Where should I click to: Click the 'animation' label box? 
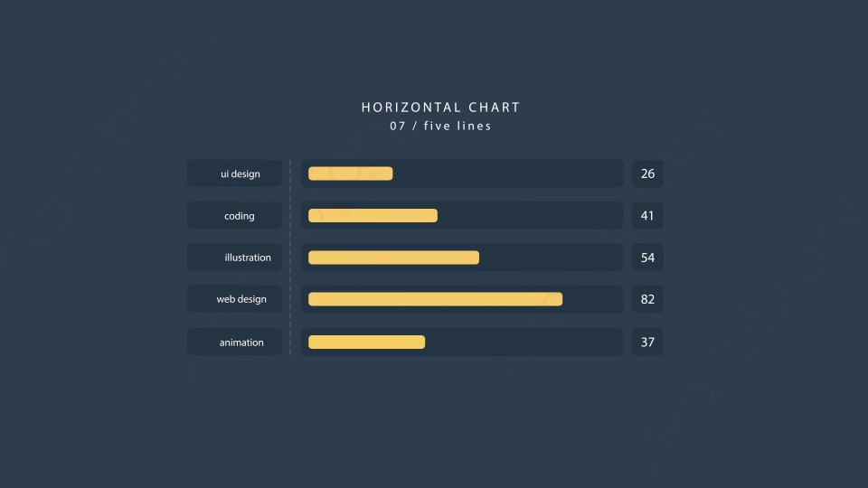click(234, 342)
